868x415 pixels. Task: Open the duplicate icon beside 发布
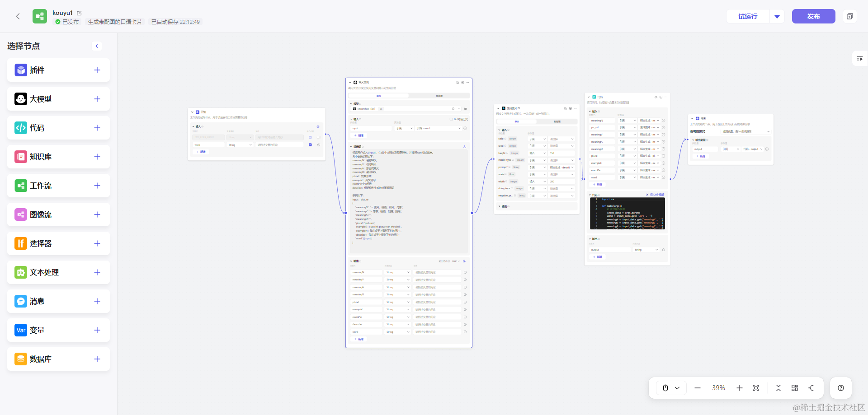[850, 16]
